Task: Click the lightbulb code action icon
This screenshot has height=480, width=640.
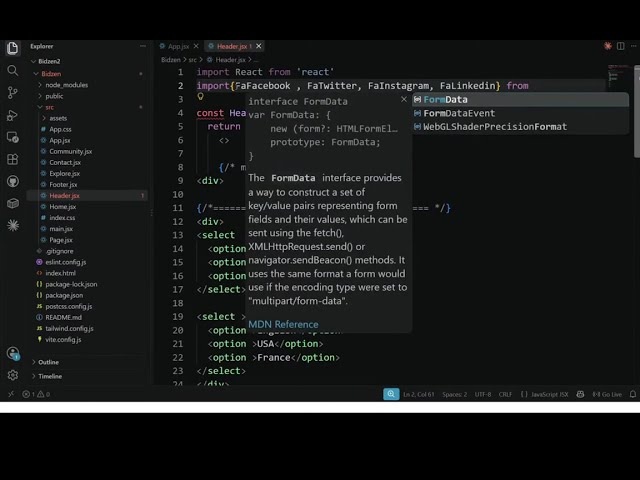Action: click(x=200, y=96)
